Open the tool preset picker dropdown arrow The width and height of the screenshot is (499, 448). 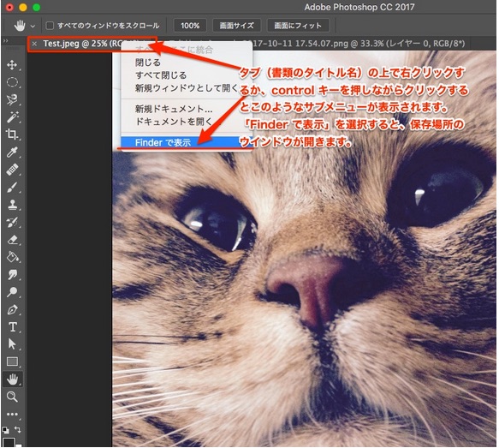coord(33,26)
